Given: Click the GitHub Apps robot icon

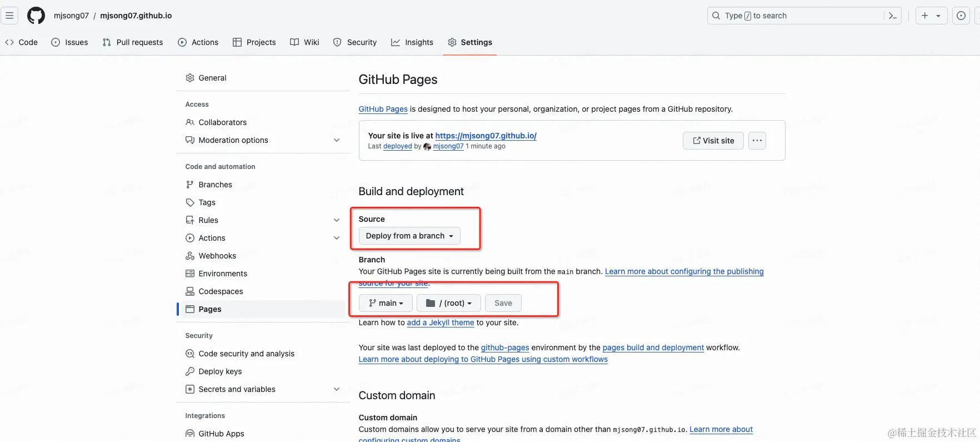Looking at the screenshot, I should pos(190,434).
